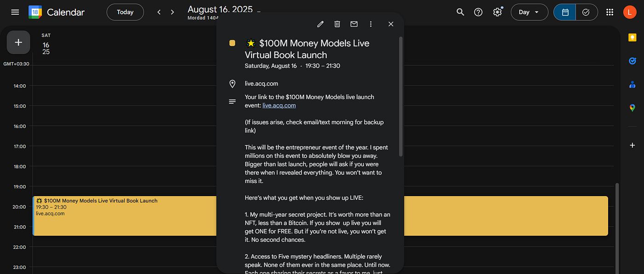644x274 pixels.
Task: Click the star emoji beside event title
Action: tap(251, 43)
